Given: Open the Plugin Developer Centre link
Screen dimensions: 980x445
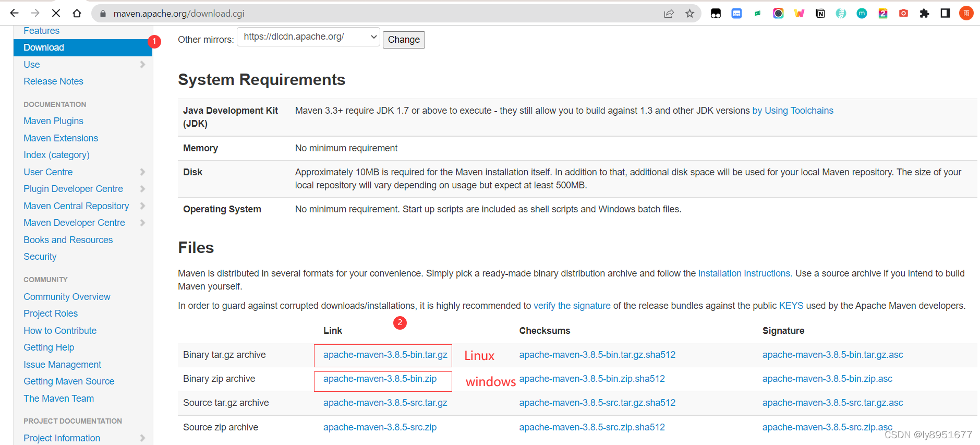Looking at the screenshot, I should point(73,189).
